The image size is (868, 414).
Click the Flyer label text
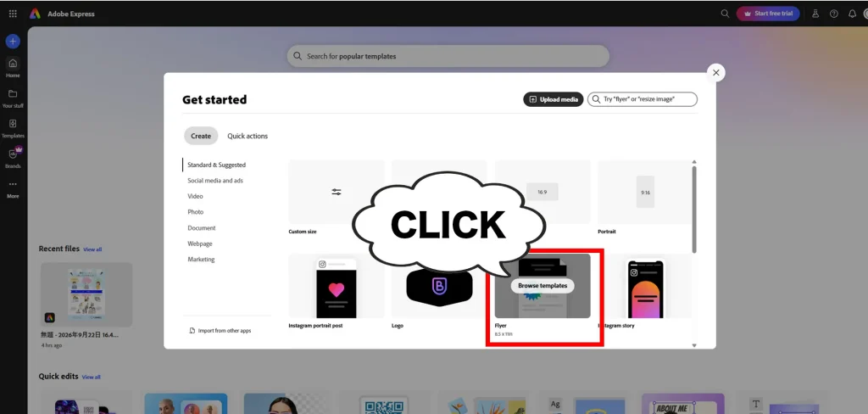click(x=500, y=326)
